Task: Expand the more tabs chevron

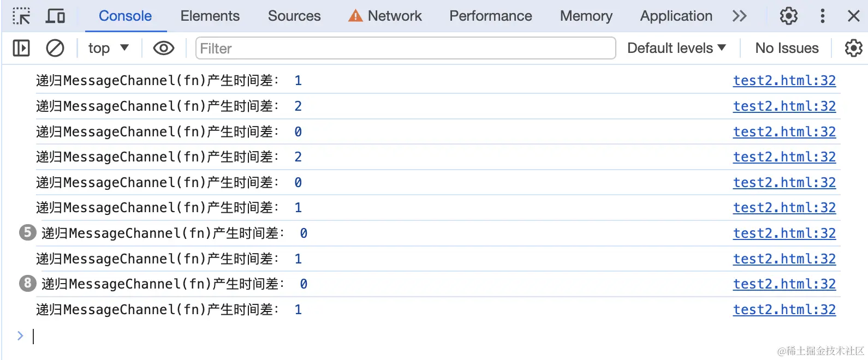Action: (x=740, y=16)
